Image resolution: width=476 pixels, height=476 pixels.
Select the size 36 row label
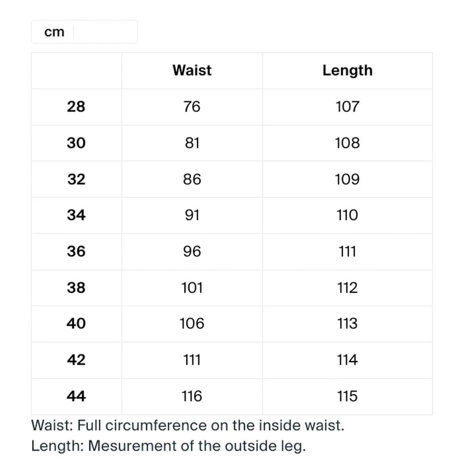click(x=76, y=251)
